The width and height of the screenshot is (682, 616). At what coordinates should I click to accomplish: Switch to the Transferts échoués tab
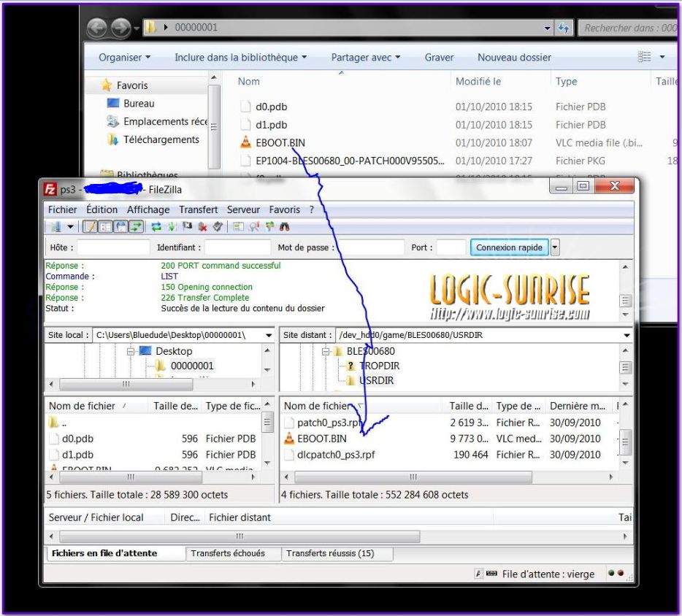(228, 553)
